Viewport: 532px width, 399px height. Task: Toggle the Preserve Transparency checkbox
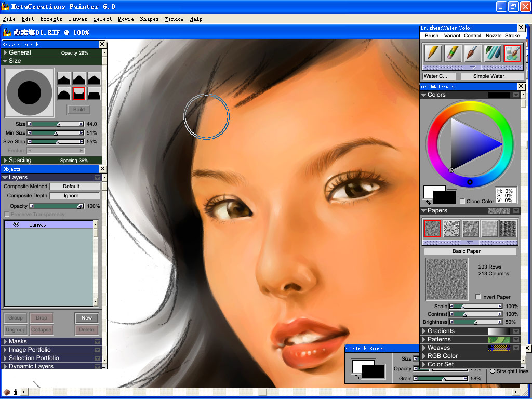6,215
